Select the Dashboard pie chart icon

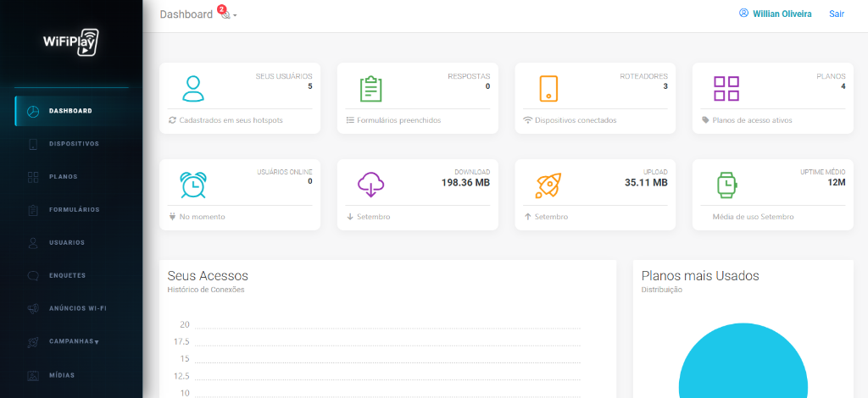[x=33, y=111]
